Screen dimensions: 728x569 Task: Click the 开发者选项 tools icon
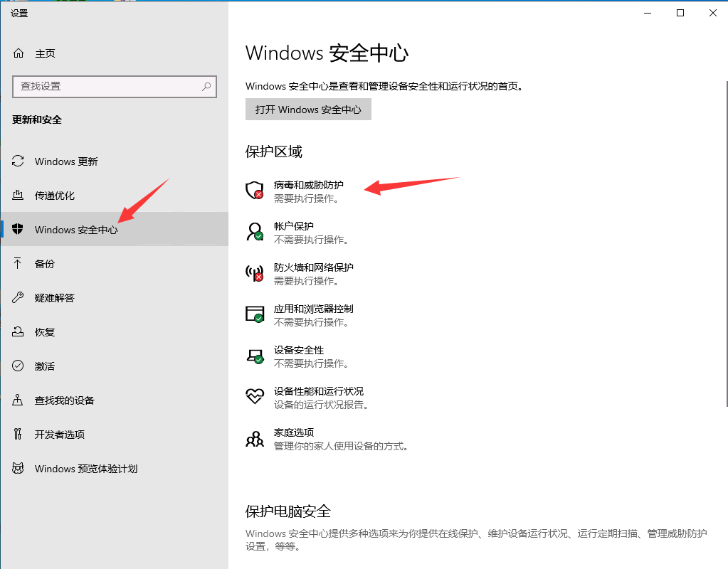(x=18, y=434)
